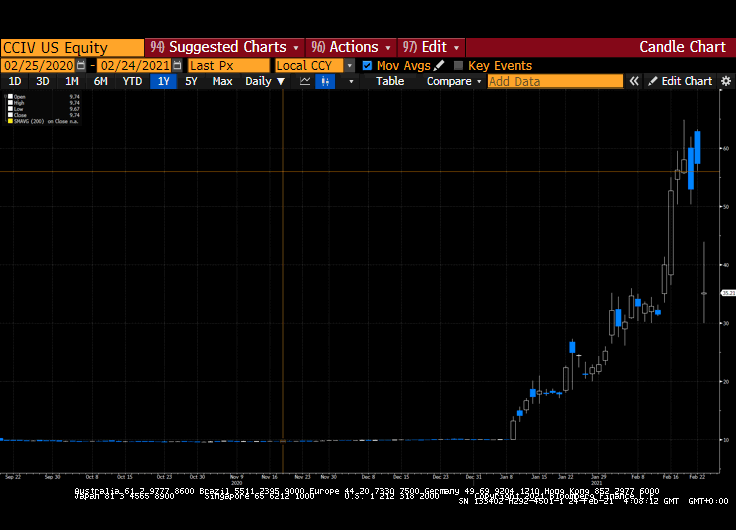Click the 02/24/2021 end date field

(135, 65)
